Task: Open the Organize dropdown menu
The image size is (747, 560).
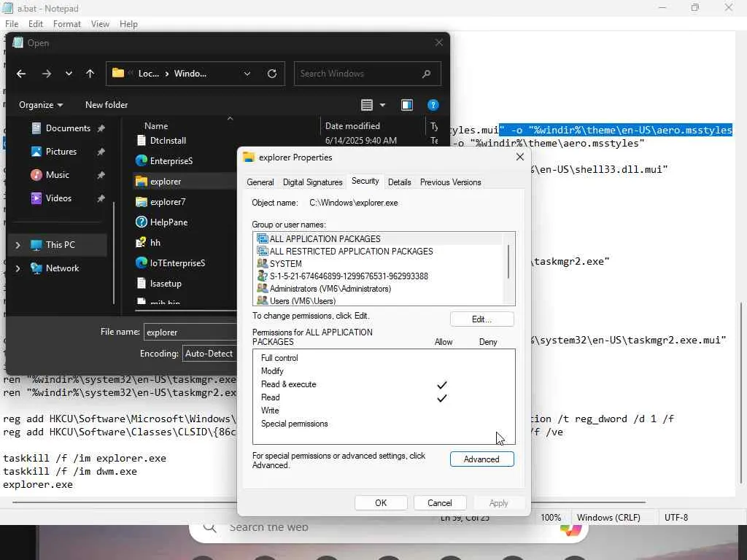Action: tap(41, 105)
